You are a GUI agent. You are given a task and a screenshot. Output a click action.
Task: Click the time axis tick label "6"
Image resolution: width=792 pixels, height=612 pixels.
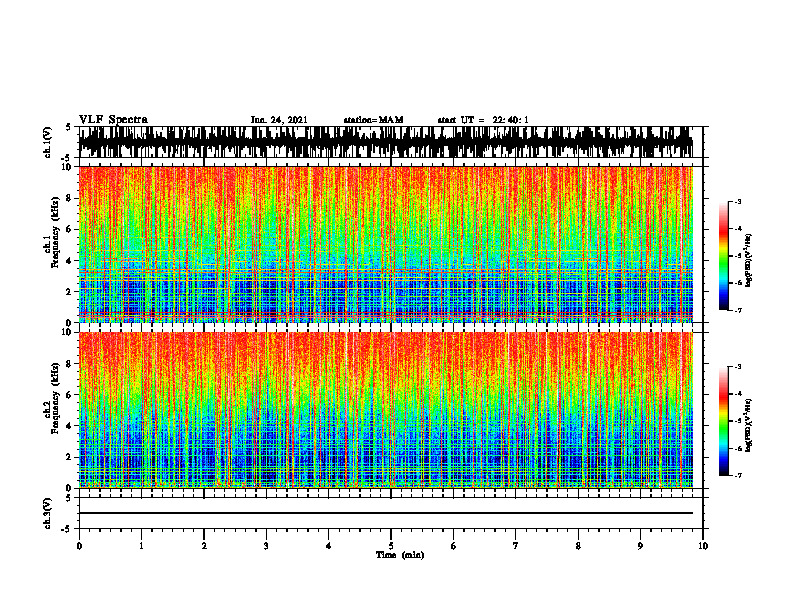pos(454,546)
